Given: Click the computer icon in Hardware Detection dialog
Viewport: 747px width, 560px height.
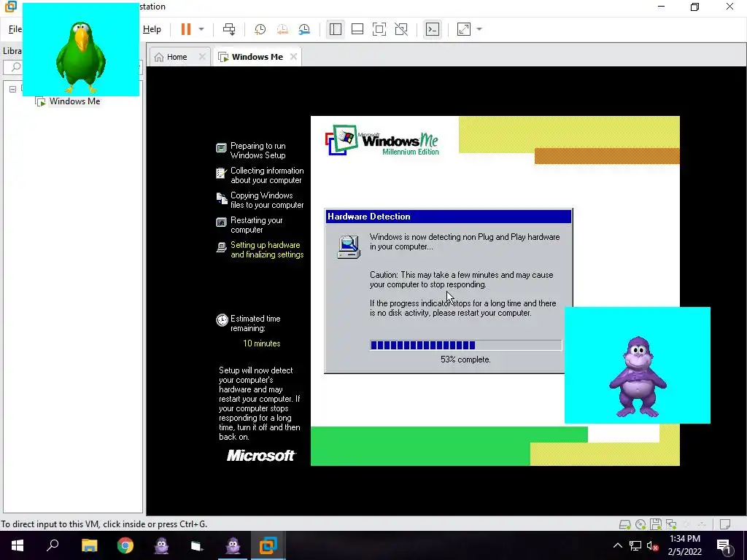Looking at the screenshot, I should tap(349, 247).
